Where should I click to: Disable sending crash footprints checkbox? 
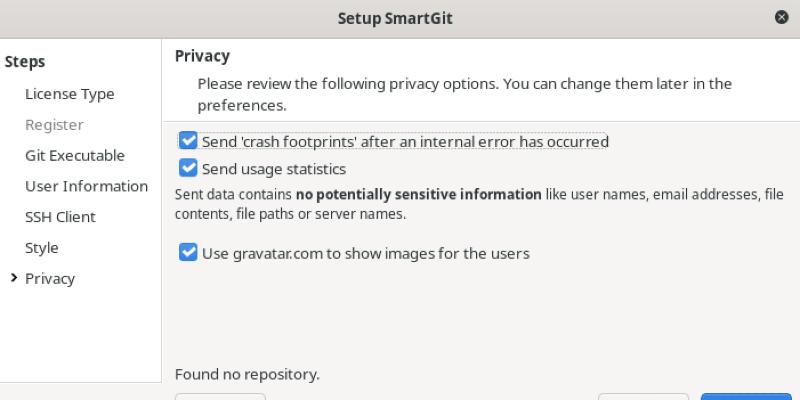tap(188, 141)
